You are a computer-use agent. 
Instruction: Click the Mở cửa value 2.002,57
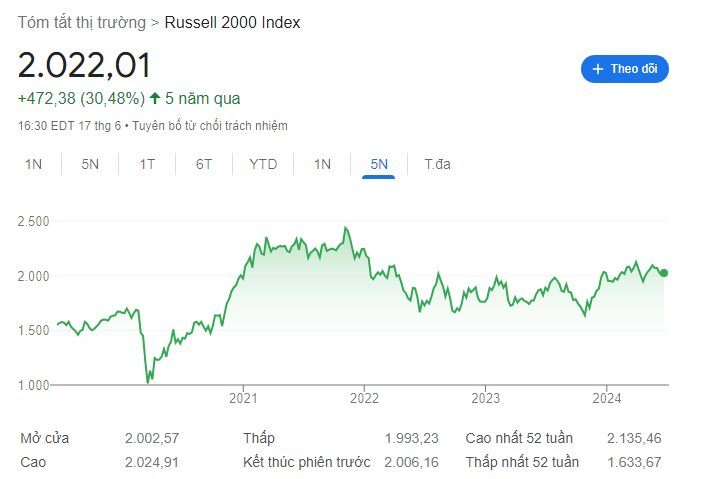pyautogui.click(x=153, y=438)
